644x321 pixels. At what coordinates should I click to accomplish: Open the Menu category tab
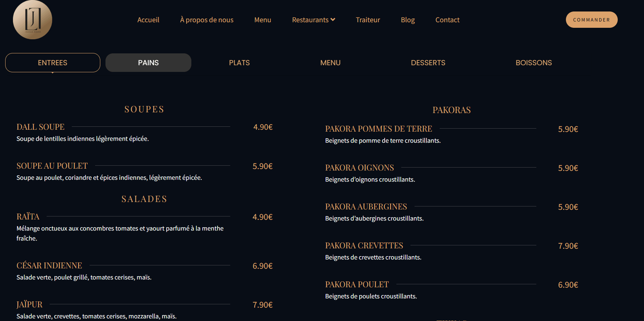click(330, 63)
